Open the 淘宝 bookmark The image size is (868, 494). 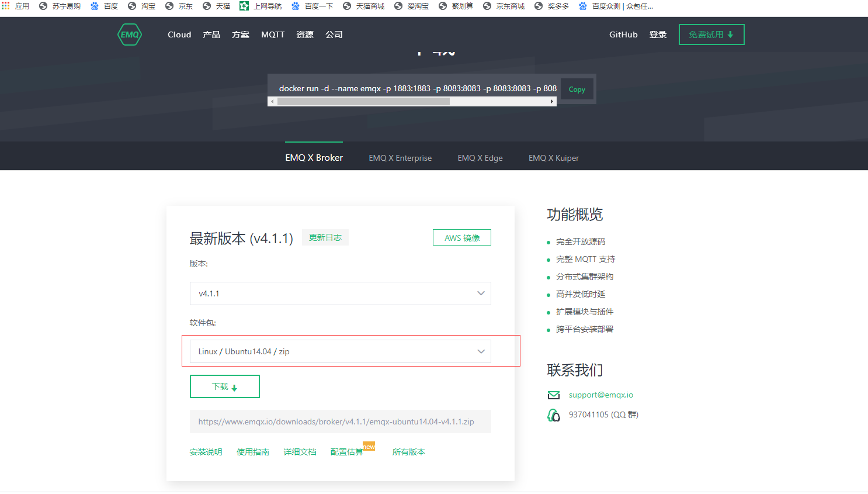pos(141,6)
